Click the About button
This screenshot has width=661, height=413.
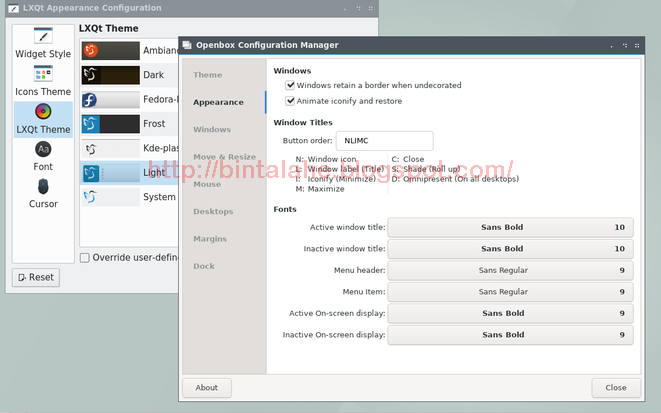(x=207, y=388)
